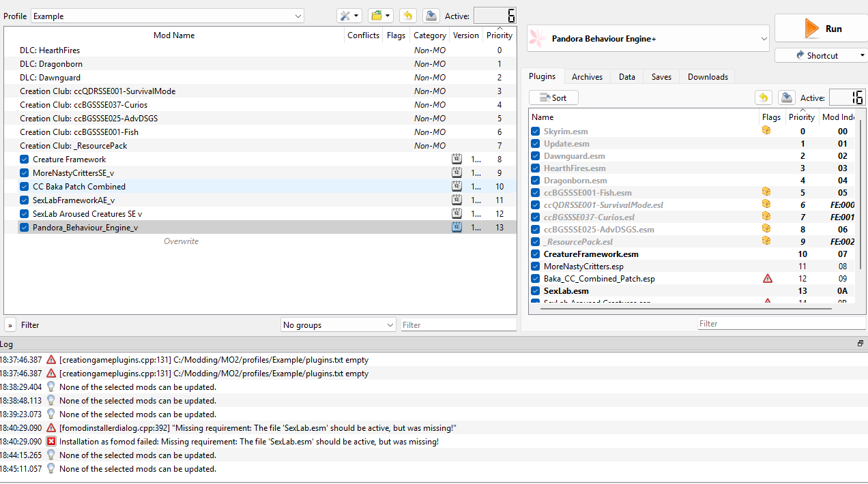Expand the filter side panel with » button

[10, 325]
